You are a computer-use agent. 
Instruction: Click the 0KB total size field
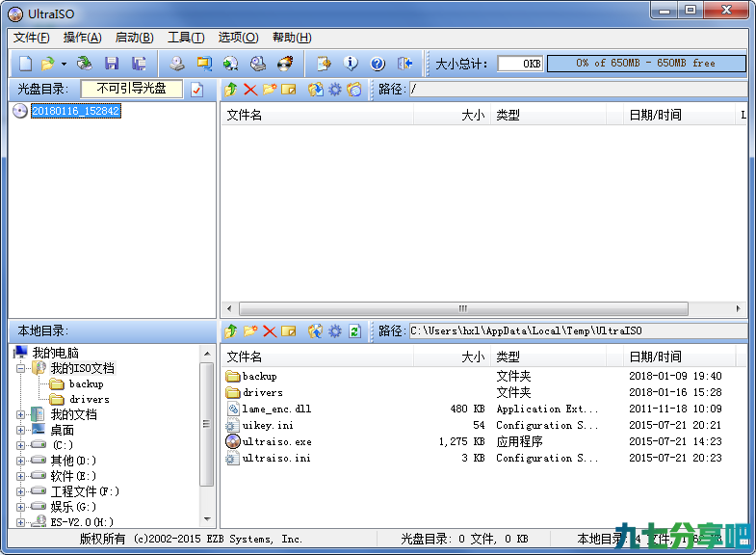click(x=520, y=64)
